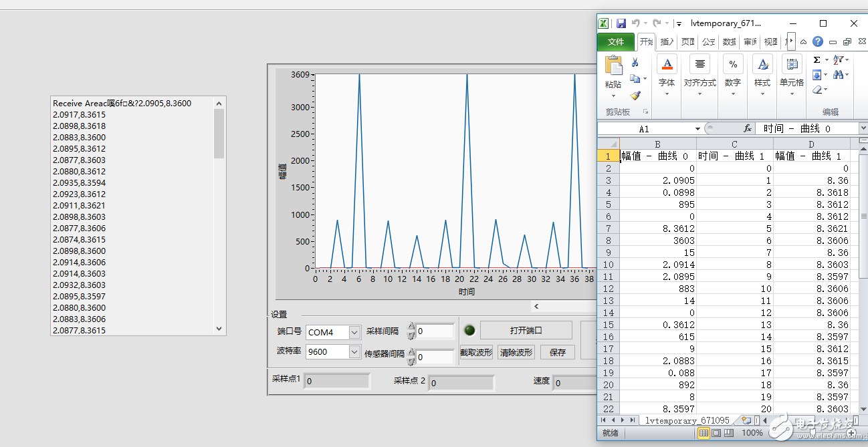Image resolution: width=868 pixels, height=447 pixels.
Task: Open the Alignment group icon (对齐方式)
Action: pyautogui.click(x=699, y=64)
